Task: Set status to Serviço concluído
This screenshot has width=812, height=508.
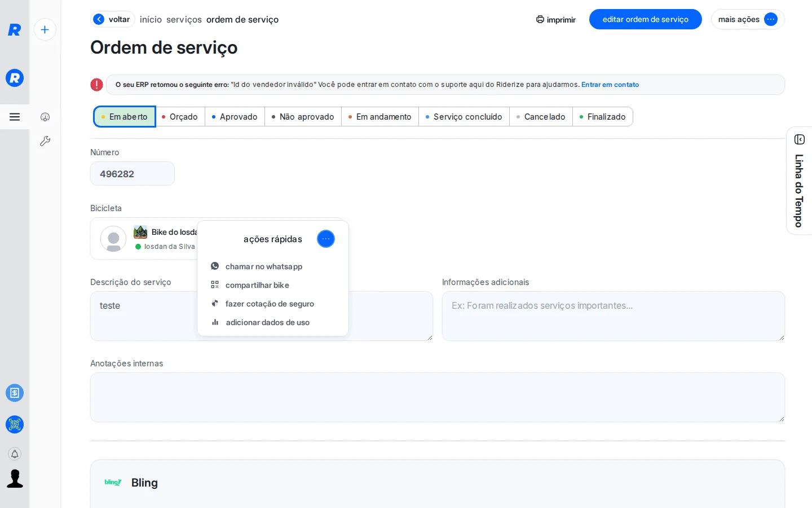Action: click(464, 117)
